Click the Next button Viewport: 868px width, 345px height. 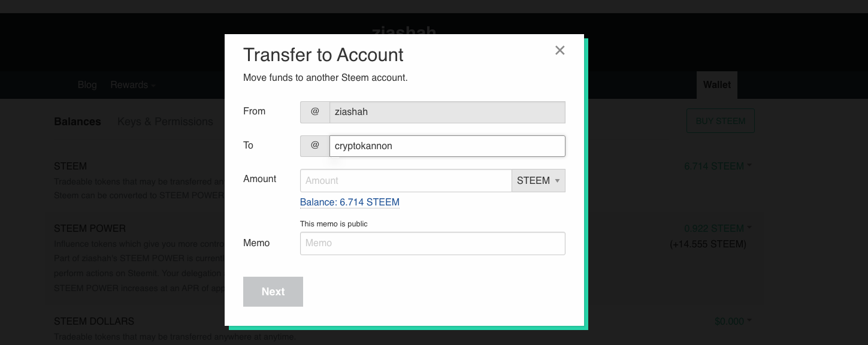(273, 292)
